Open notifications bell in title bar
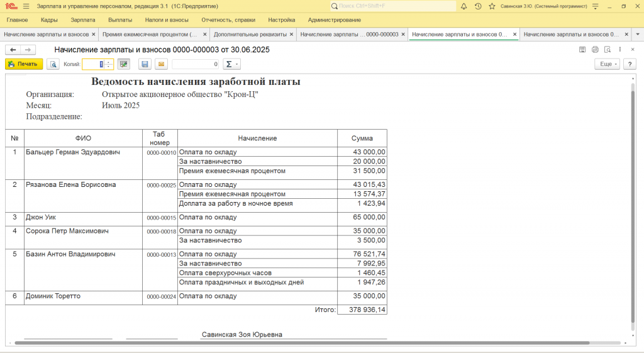 464,6
